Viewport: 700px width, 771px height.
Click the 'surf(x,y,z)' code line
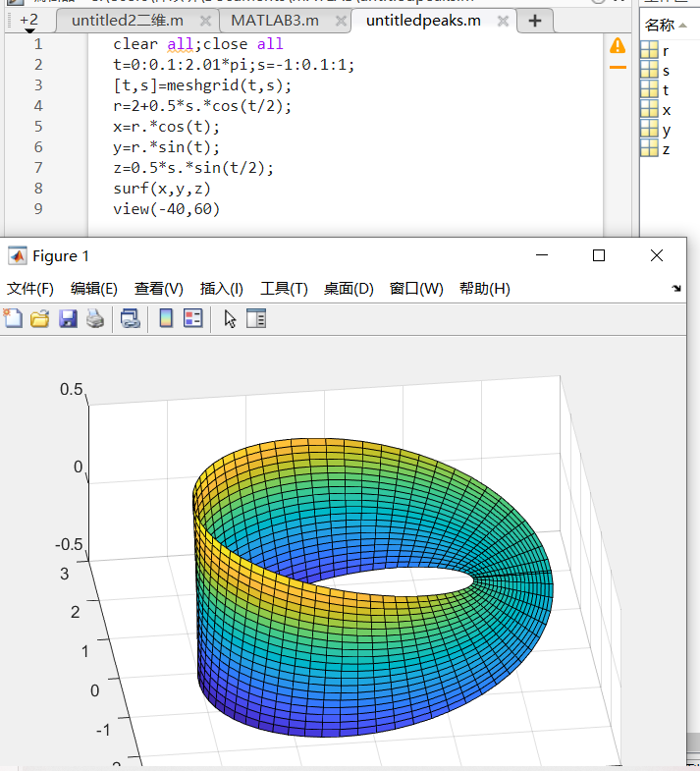click(x=162, y=189)
